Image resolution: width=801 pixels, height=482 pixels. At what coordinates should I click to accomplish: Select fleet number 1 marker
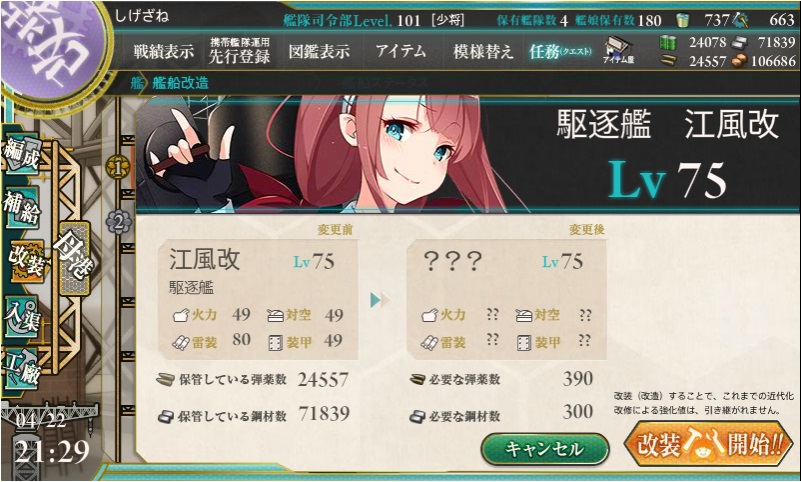coord(118,167)
